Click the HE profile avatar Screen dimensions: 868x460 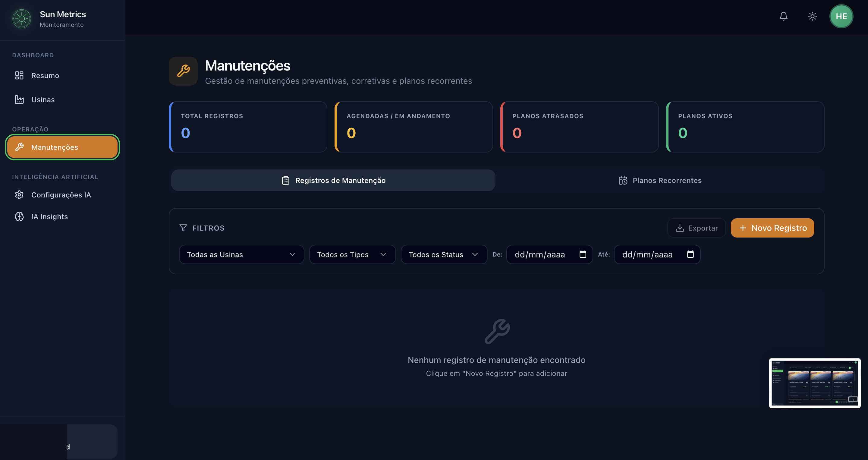pyautogui.click(x=841, y=16)
